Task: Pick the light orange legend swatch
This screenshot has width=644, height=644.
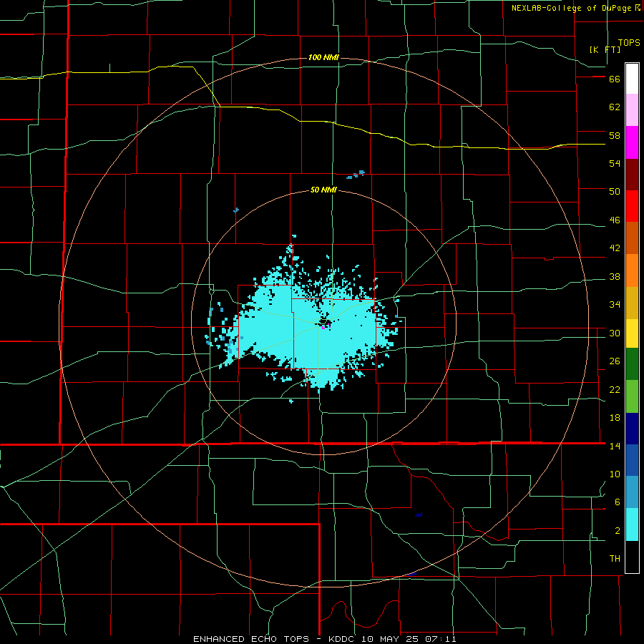Action: (632, 270)
